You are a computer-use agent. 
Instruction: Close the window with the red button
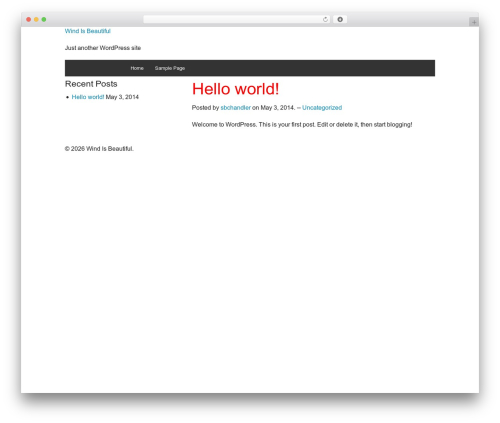pos(29,20)
